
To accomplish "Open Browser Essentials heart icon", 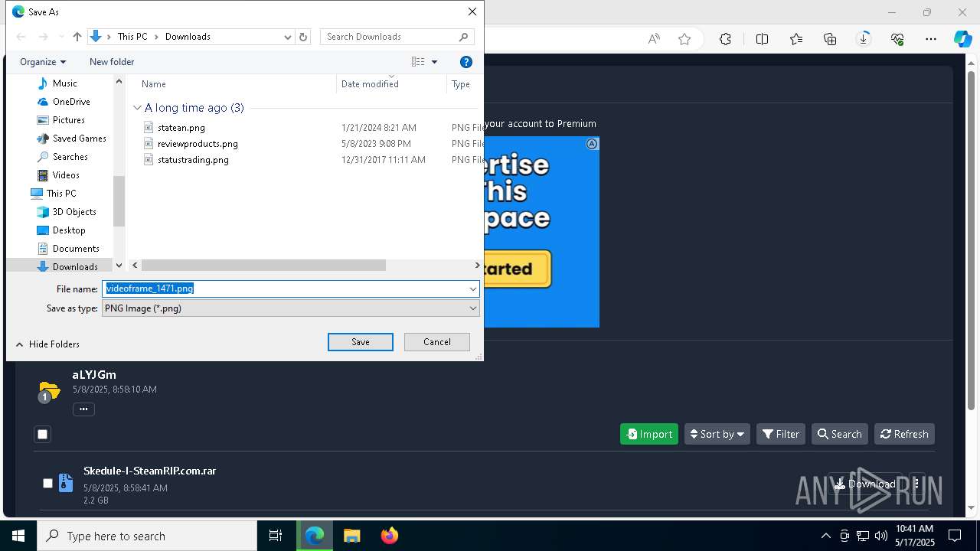I will click(897, 39).
